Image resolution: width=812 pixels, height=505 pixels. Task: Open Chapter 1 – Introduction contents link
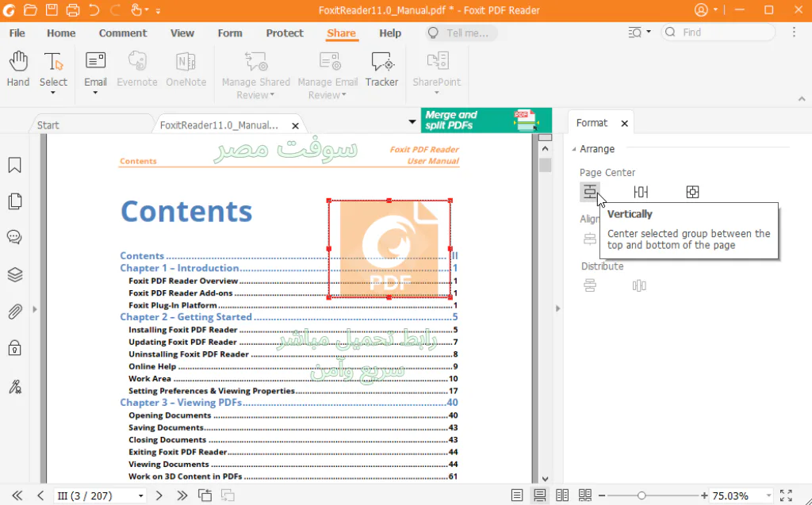[289, 268]
